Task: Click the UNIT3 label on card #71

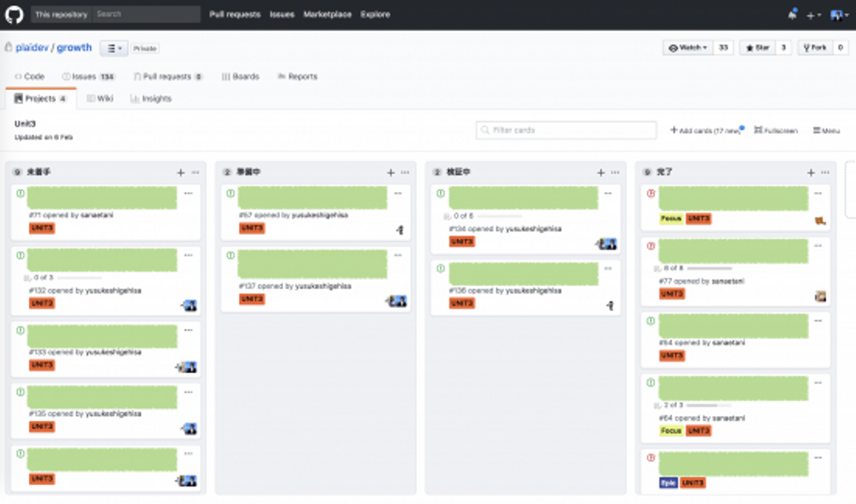Action: pos(42,228)
